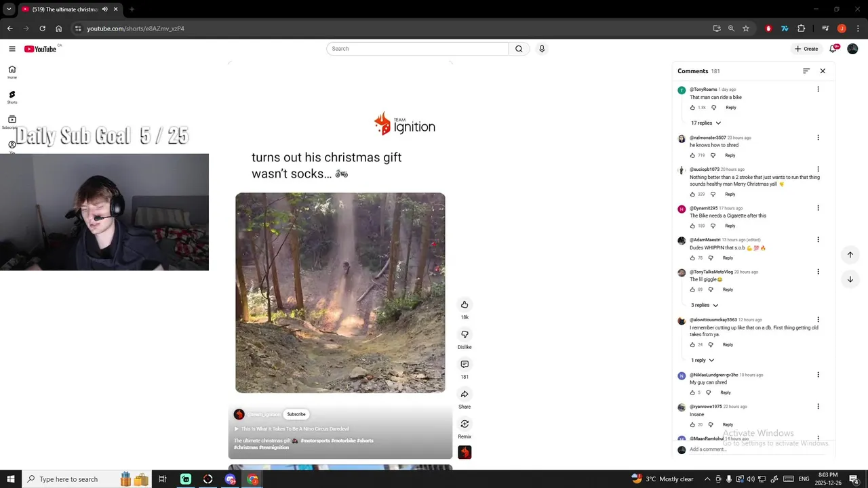Open options for TonyTalksMotoVlog comment
The width and height of the screenshot is (868, 488).
coord(818,272)
